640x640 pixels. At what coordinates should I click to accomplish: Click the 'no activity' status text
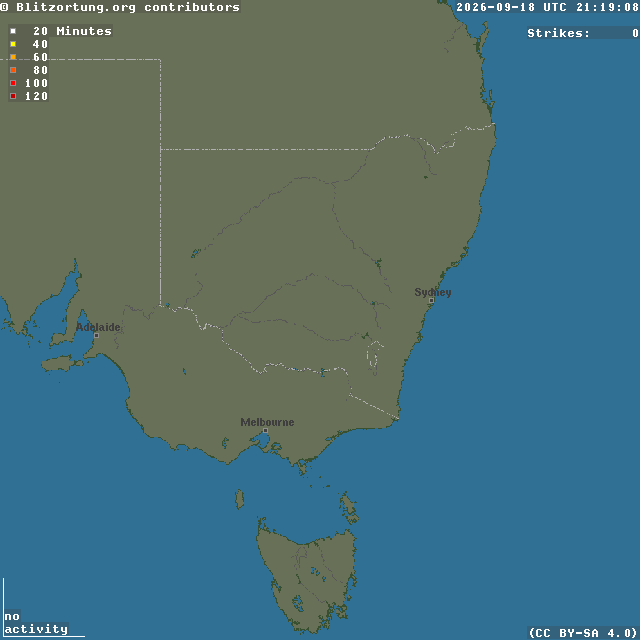[36, 623]
